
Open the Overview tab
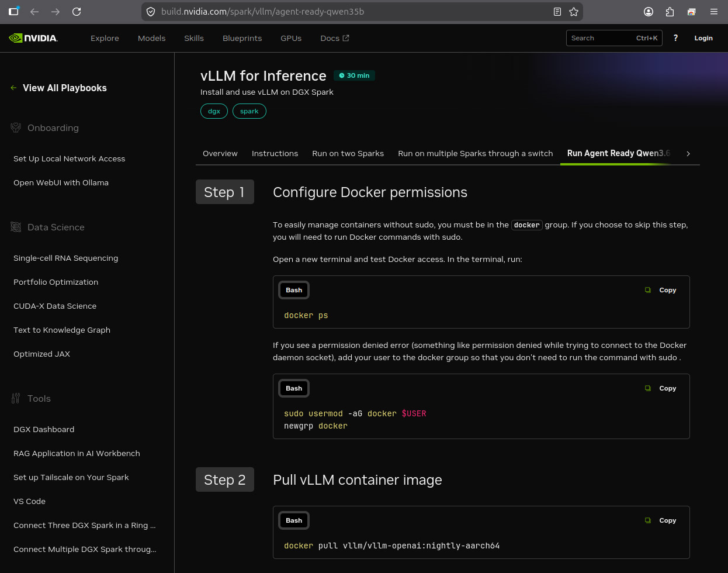pyautogui.click(x=220, y=153)
